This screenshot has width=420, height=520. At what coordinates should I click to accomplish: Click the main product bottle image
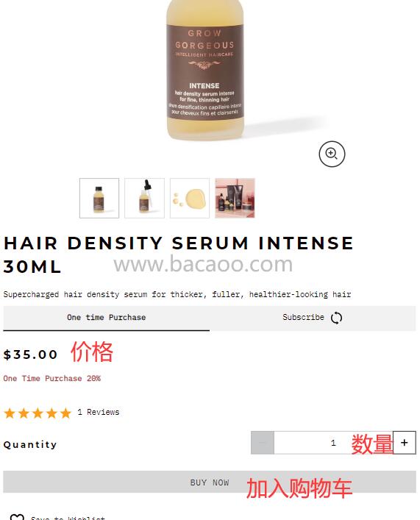point(205,70)
